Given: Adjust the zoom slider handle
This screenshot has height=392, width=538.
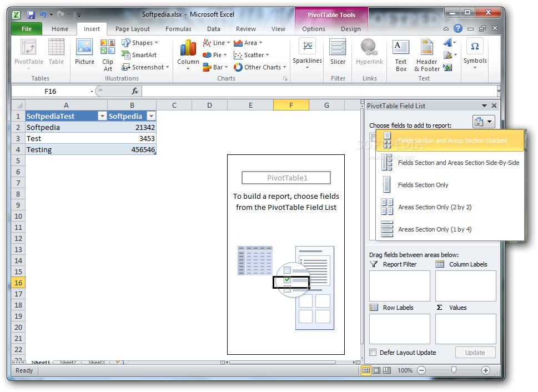Looking at the screenshot, I should (454, 370).
